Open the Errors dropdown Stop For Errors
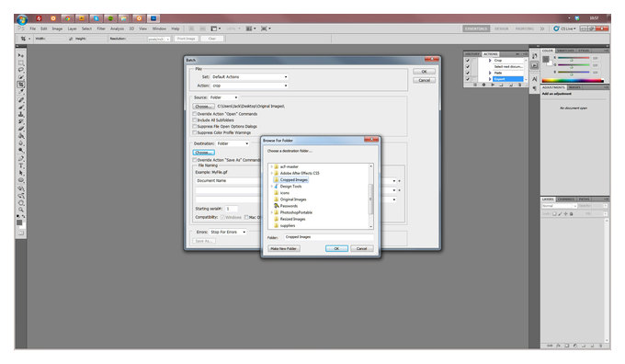The width and height of the screenshot is (625, 364). pos(228,232)
